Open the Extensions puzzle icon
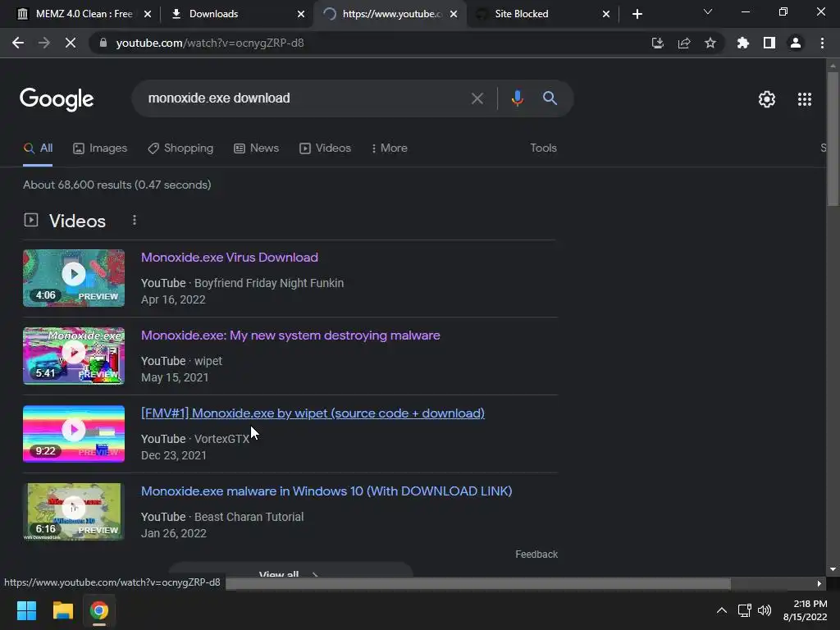840x630 pixels. 742,43
